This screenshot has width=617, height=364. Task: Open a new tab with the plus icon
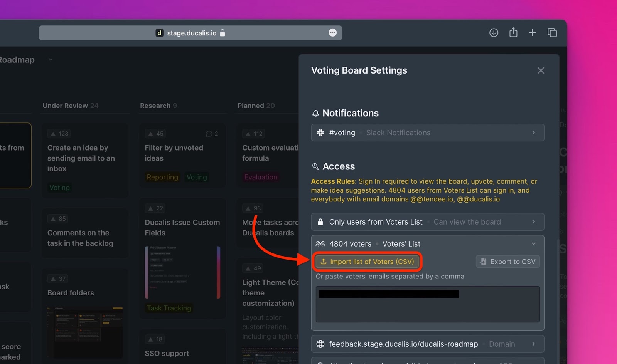click(x=532, y=33)
